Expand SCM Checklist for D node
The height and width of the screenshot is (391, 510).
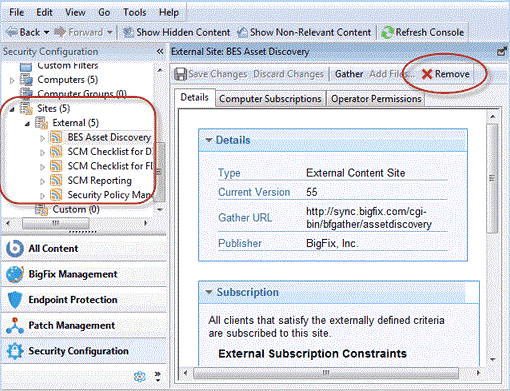coord(42,152)
